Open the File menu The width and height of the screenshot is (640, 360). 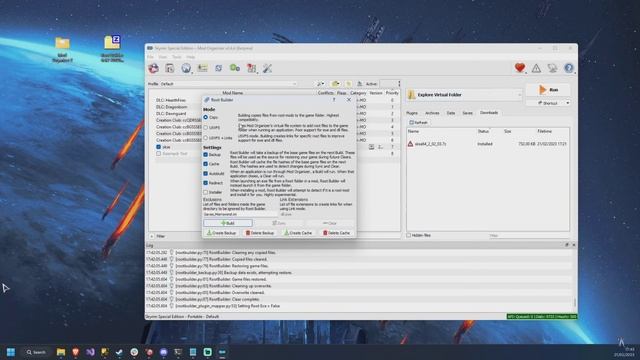(151, 57)
